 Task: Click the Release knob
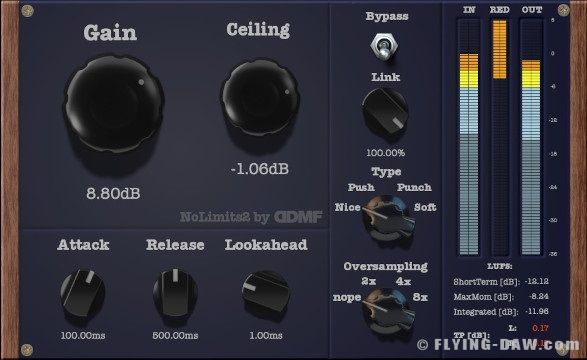(175, 293)
